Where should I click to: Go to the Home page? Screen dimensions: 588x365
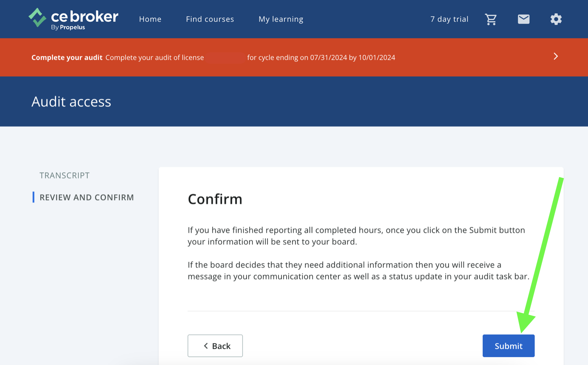click(x=150, y=19)
